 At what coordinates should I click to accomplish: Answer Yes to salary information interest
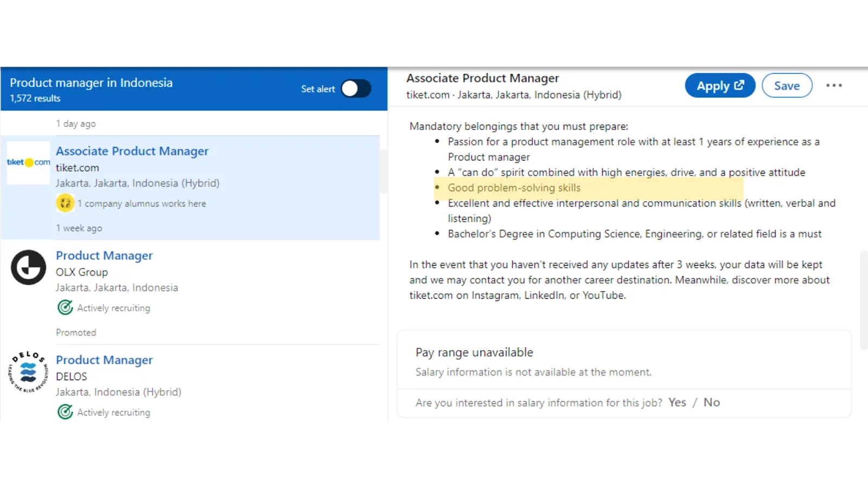(677, 402)
